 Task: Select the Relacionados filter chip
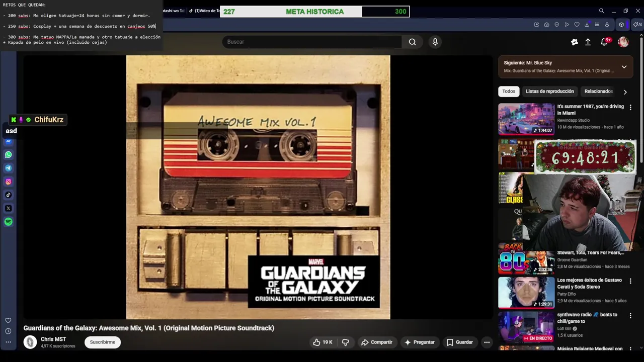tap(598, 92)
